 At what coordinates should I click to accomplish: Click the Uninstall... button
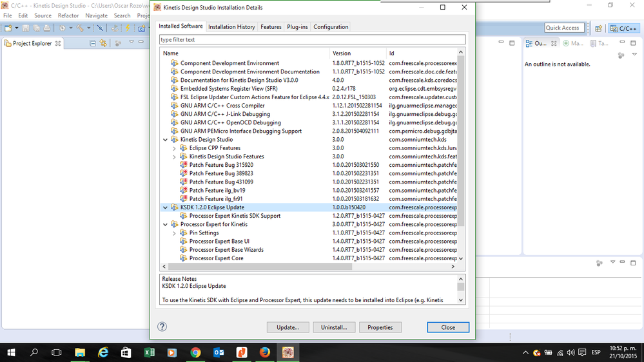click(334, 327)
